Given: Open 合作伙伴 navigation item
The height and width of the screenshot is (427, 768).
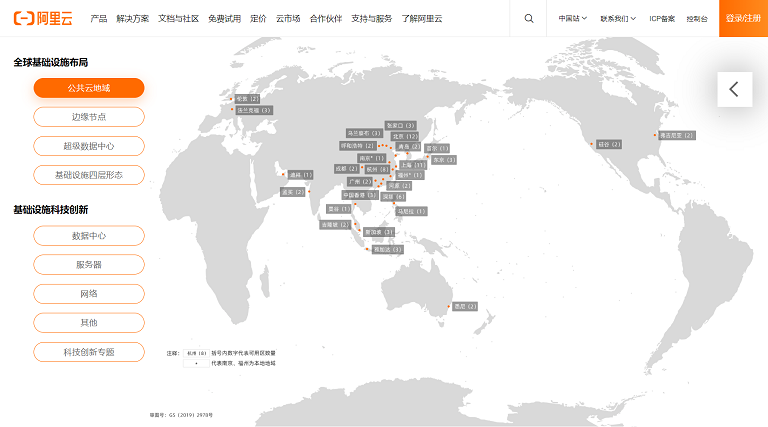Looking at the screenshot, I should [x=326, y=19].
